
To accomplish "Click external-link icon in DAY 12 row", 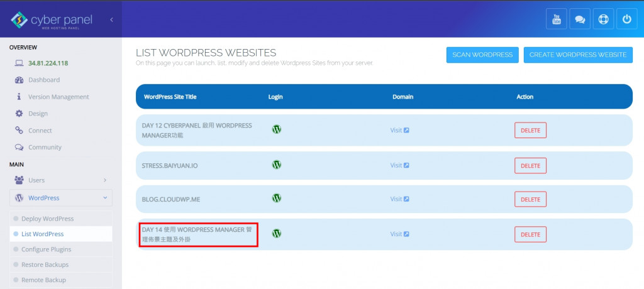I will pyautogui.click(x=406, y=130).
